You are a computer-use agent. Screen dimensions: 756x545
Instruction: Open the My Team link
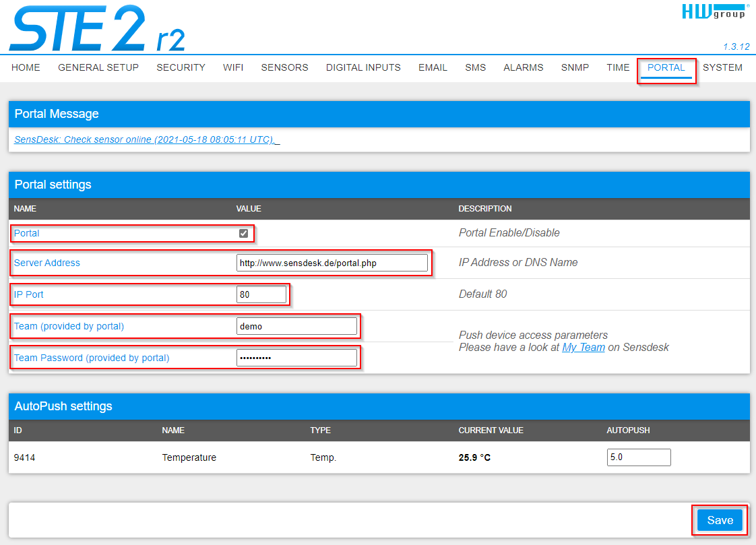pos(584,348)
